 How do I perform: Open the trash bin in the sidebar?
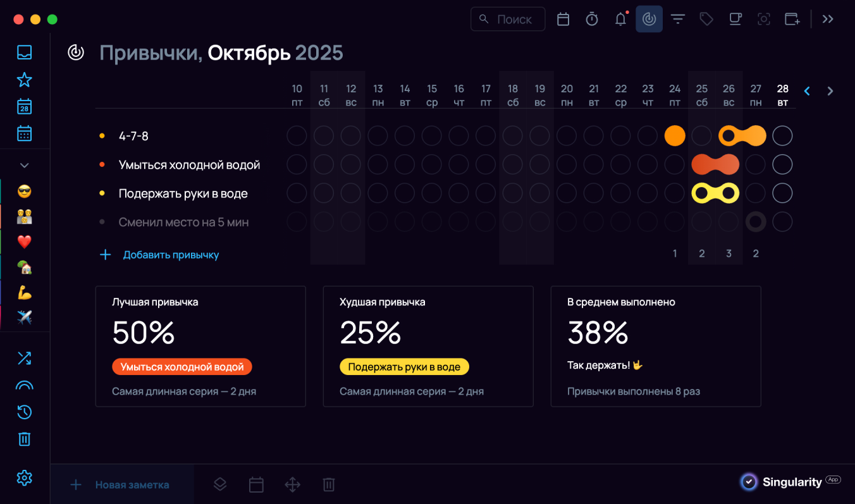pos(24,439)
